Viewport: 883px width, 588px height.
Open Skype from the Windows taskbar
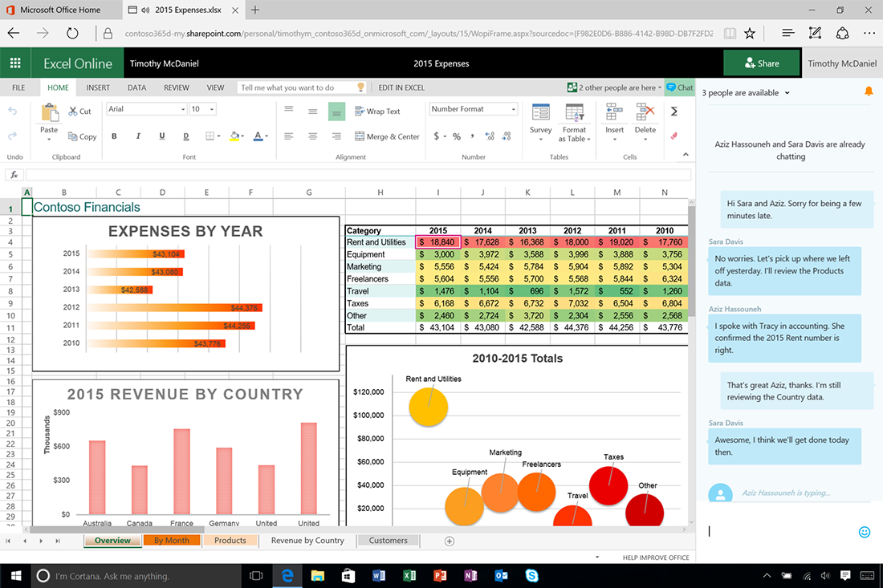(531, 575)
